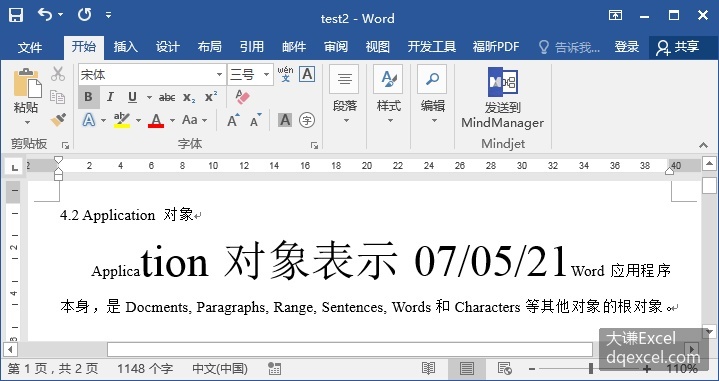
Task: Apply character border (boxed A)
Action: pos(307,74)
